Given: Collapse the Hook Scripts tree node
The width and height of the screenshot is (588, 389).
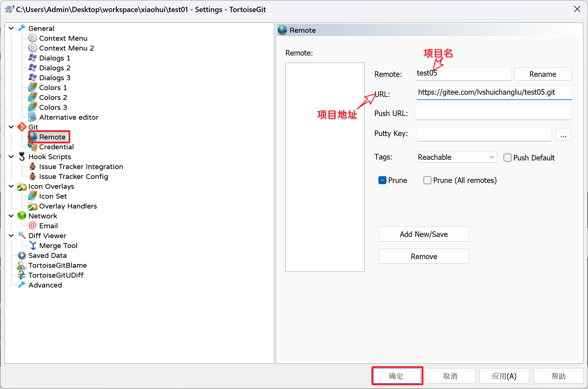Looking at the screenshot, I should [11, 156].
